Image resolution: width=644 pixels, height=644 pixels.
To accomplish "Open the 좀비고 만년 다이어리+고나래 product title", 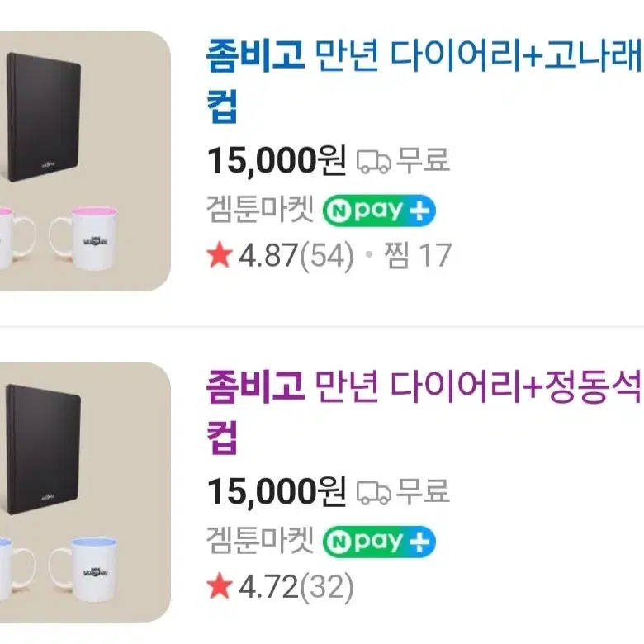I will [x=424, y=79].
